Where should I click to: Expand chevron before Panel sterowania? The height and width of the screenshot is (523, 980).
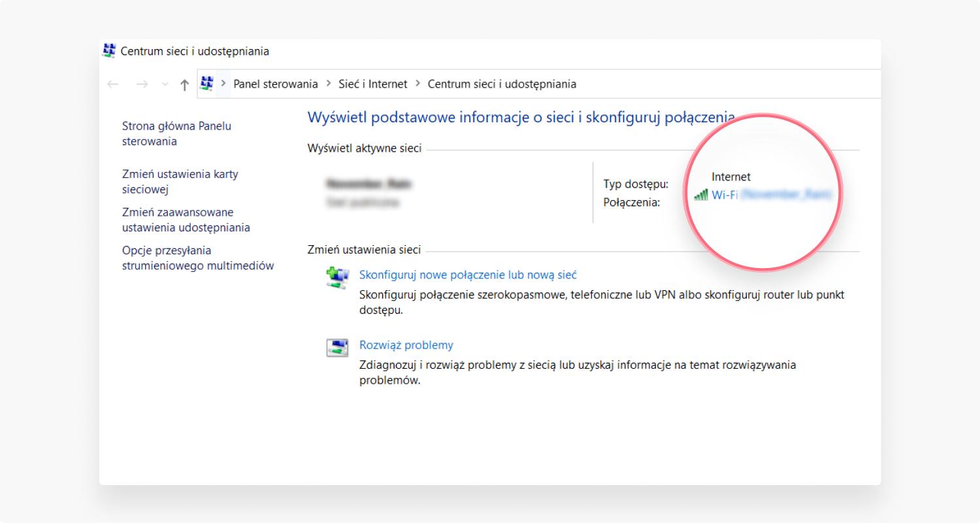224,84
